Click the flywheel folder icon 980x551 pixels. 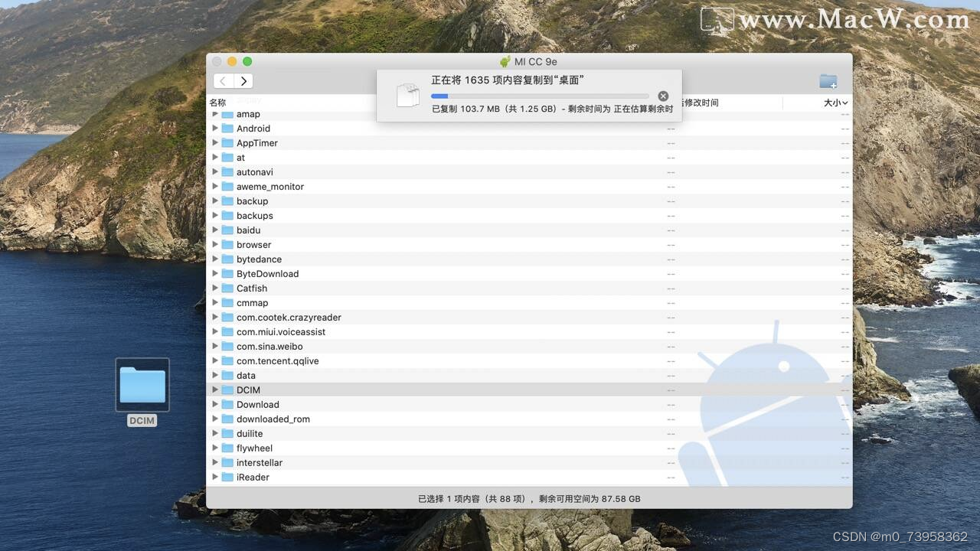[x=227, y=448]
